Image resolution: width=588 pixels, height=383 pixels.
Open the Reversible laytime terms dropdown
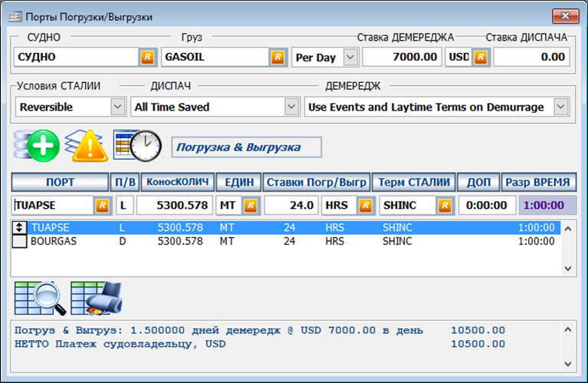point(118,107)
